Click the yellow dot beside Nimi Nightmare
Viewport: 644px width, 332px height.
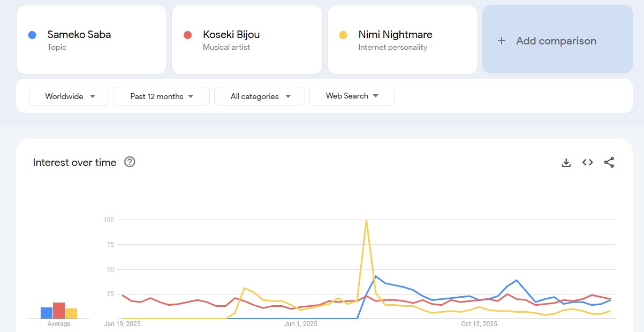pos(343,35)
